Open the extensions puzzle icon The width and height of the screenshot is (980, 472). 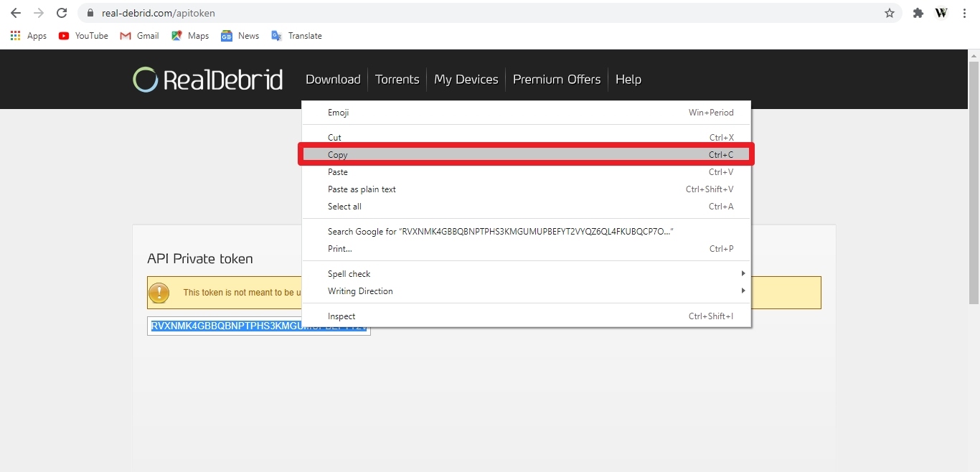[x=918, y=13]
